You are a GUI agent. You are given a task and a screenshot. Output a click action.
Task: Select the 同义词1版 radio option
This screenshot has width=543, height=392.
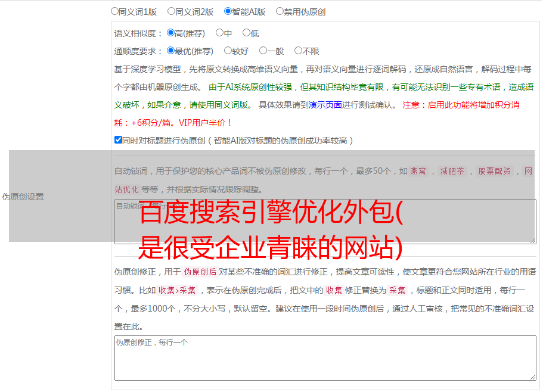[x=114, y=11]
